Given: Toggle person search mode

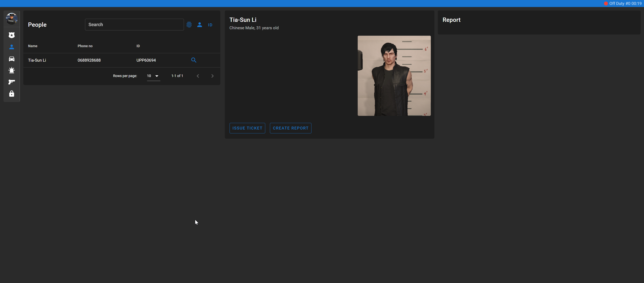Looking at the screenshot, I should click(x=200, y=25).
